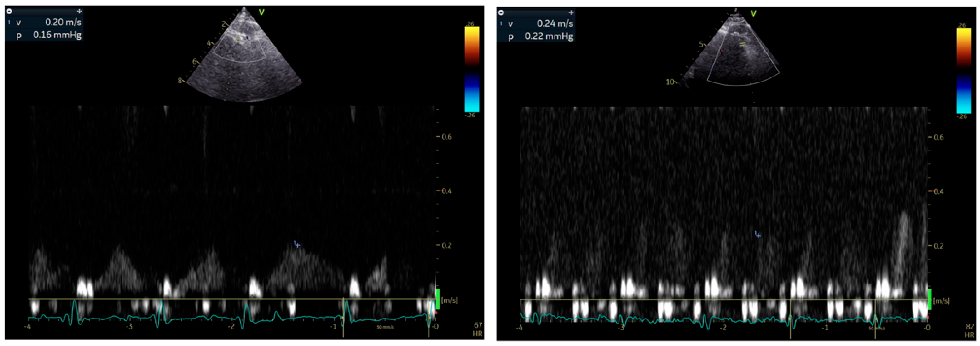Collapse the right measurement box with circle icon
Screen dimensions: 980x346
(x=501, y=12)
